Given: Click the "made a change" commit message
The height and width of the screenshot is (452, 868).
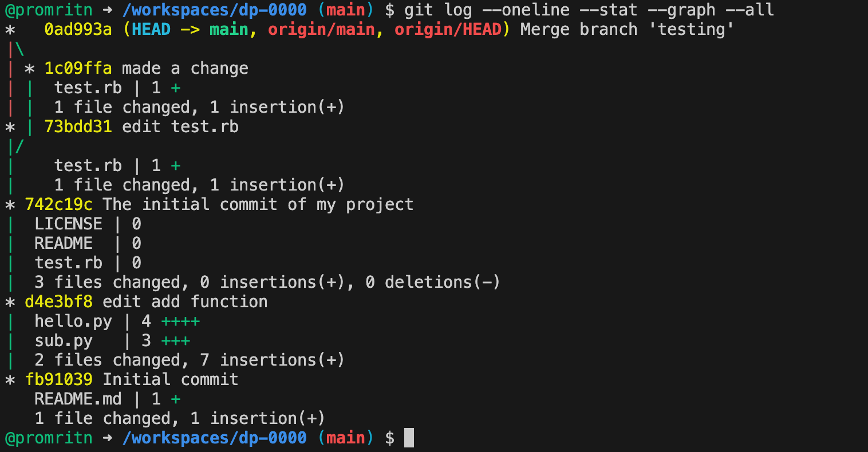Looking at the screenshot, I should (x=185, y=68).
